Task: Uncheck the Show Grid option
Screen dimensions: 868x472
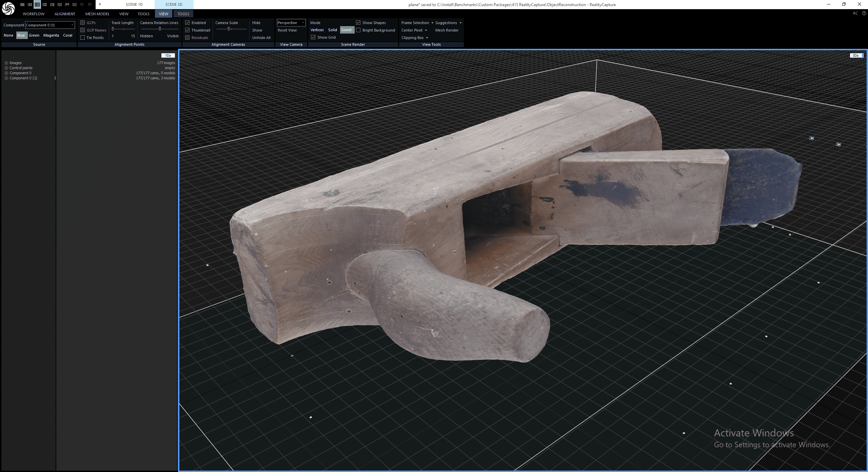Action: pyautogui.click(x=313, y=37)
